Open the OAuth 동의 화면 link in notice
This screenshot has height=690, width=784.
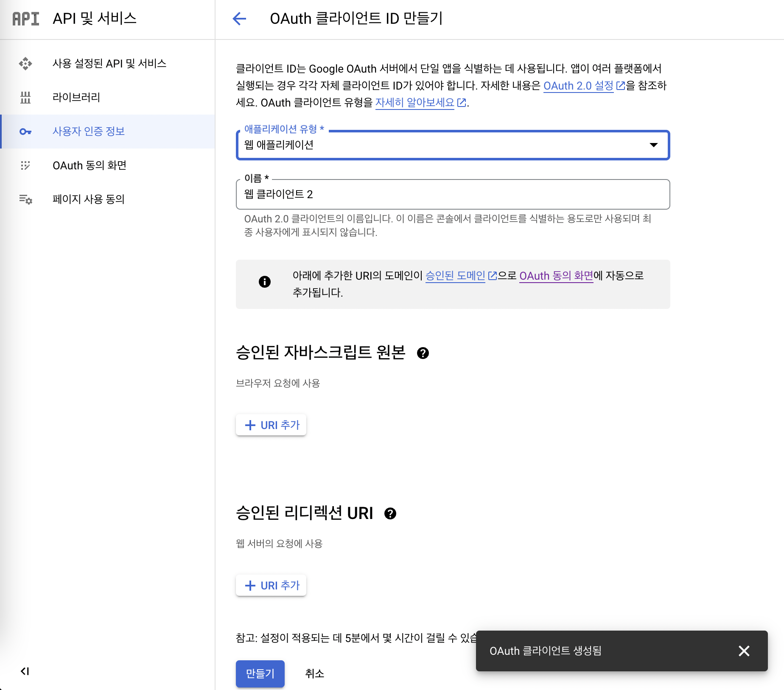[x=556, y=276]
